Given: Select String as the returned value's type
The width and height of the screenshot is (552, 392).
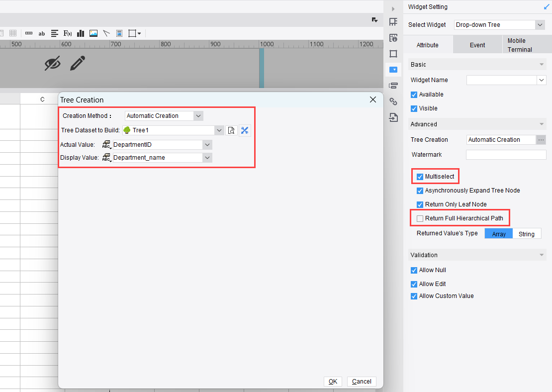Looking at the screenshot, I should (x=526, y=233).
